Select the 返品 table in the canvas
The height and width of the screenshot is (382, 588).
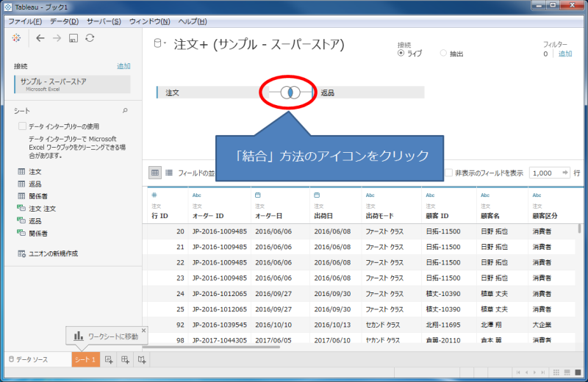pyautogui.click(x=368, y=93)
